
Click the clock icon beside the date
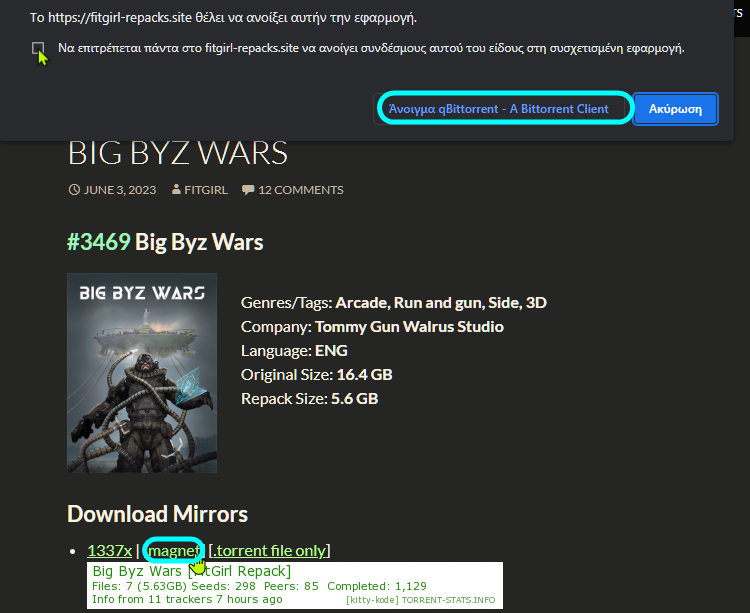click(74, 190)
